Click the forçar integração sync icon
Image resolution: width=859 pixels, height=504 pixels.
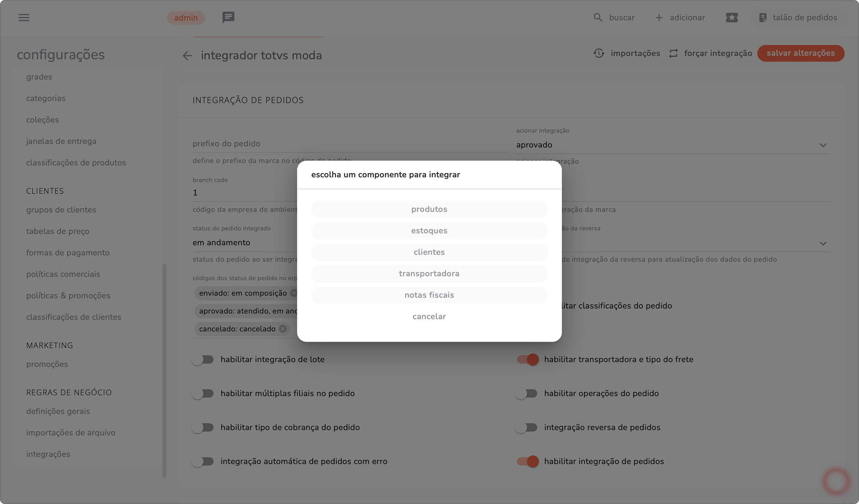point(674,53)
